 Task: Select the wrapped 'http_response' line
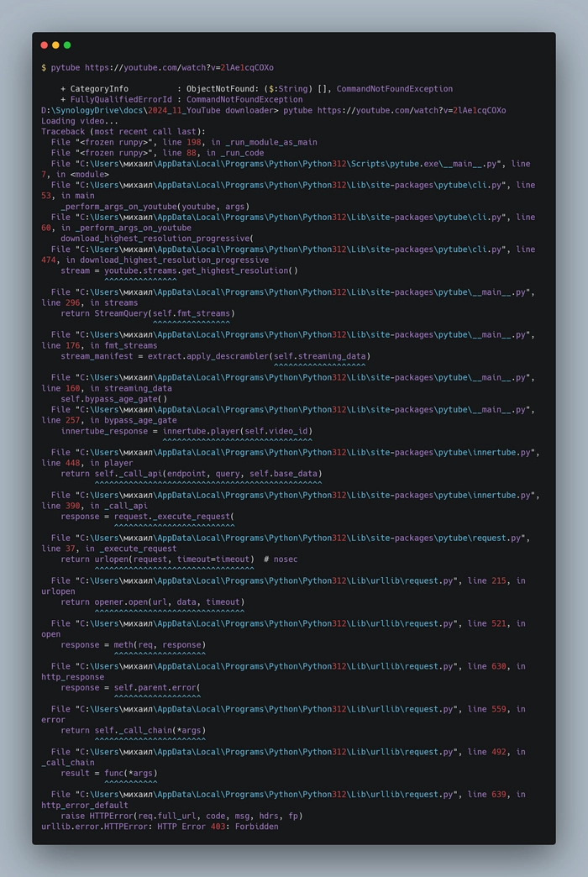pyautogui.click(x=73, y=677)
